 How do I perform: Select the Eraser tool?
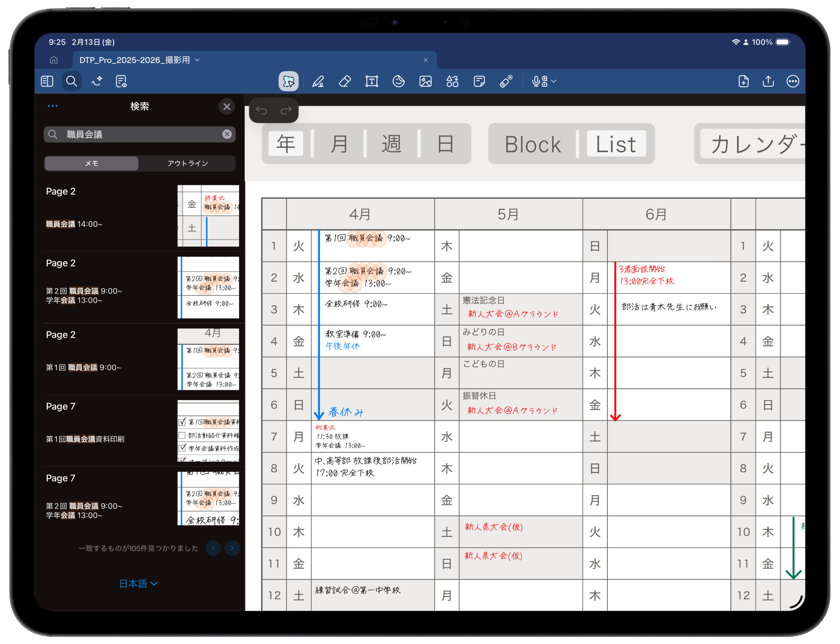(x=345, y=81)
